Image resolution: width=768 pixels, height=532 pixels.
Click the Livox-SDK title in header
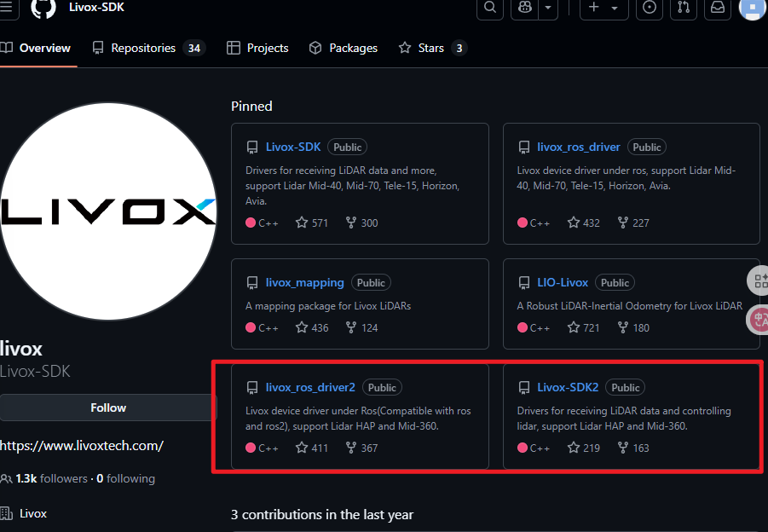click(96, 8)
